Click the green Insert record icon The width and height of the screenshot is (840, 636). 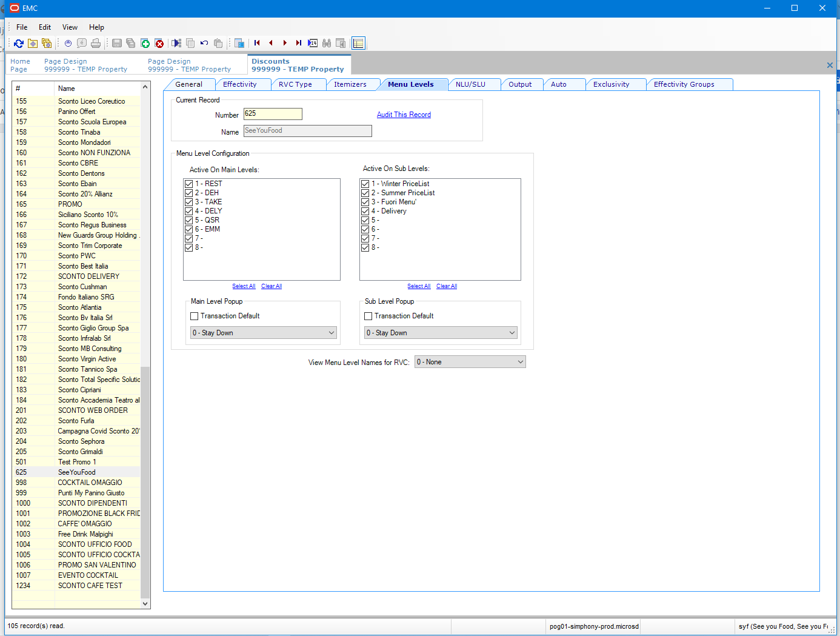(145, 44)
